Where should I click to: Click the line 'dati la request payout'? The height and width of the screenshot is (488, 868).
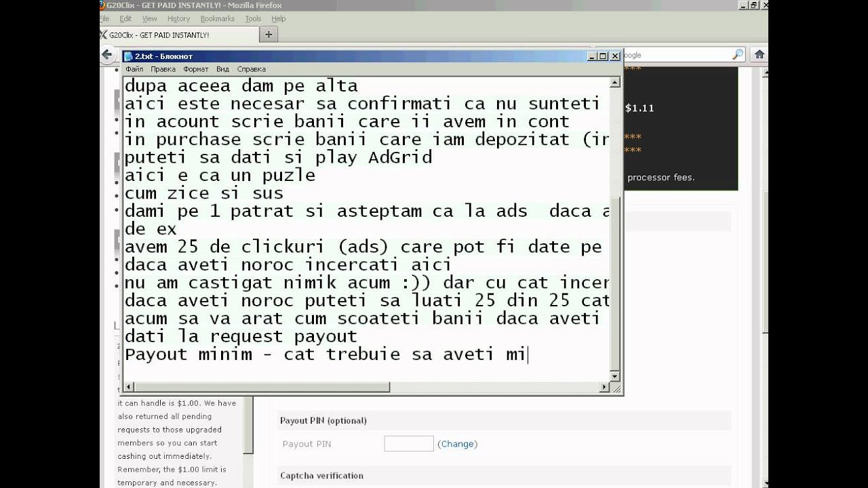click(241, 336)
